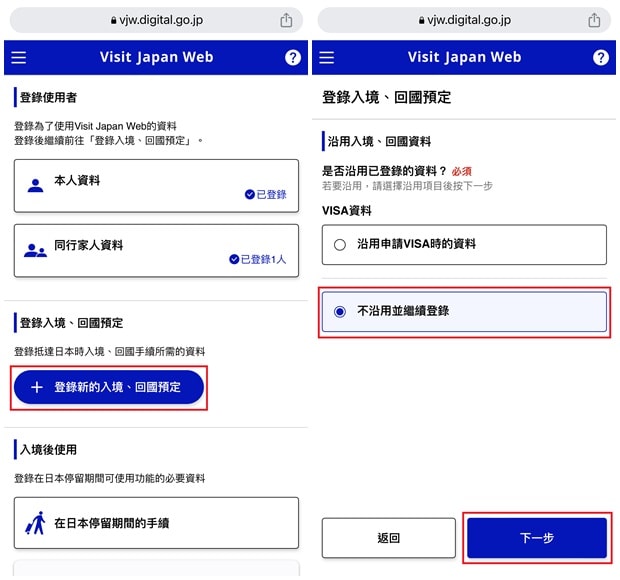Tap help question mark on left screen
This screenshot has height=580, width=620.
[x=293, y=58]
